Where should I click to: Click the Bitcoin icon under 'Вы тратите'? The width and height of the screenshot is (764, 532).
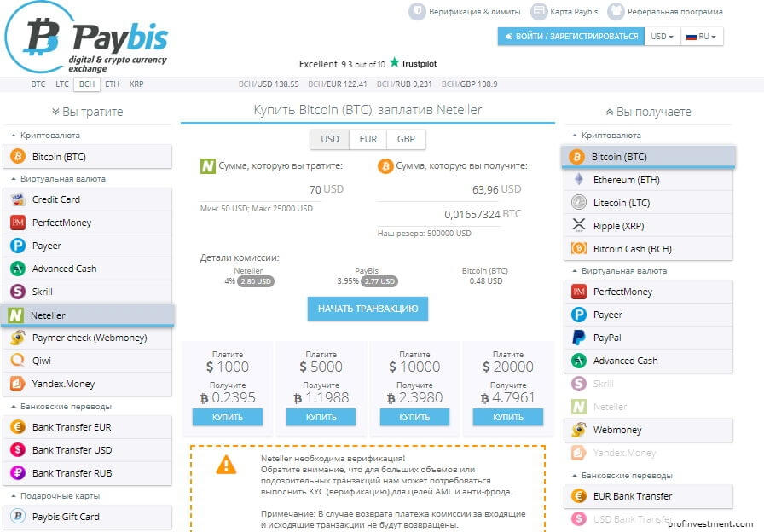(x=18, y=156)
